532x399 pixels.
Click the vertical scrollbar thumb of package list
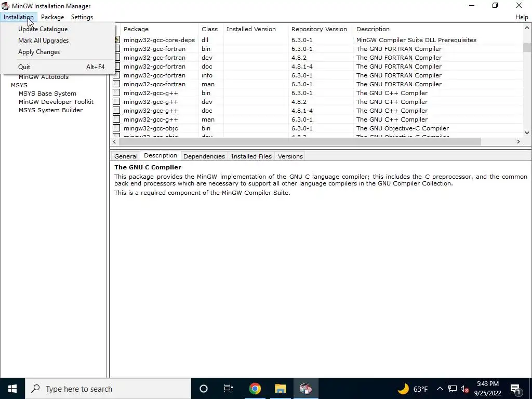tap(527, 47)
